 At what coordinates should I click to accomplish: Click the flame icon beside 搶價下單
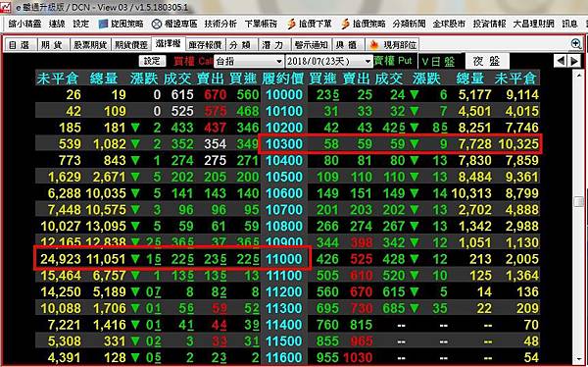click(x=291, y=24)
